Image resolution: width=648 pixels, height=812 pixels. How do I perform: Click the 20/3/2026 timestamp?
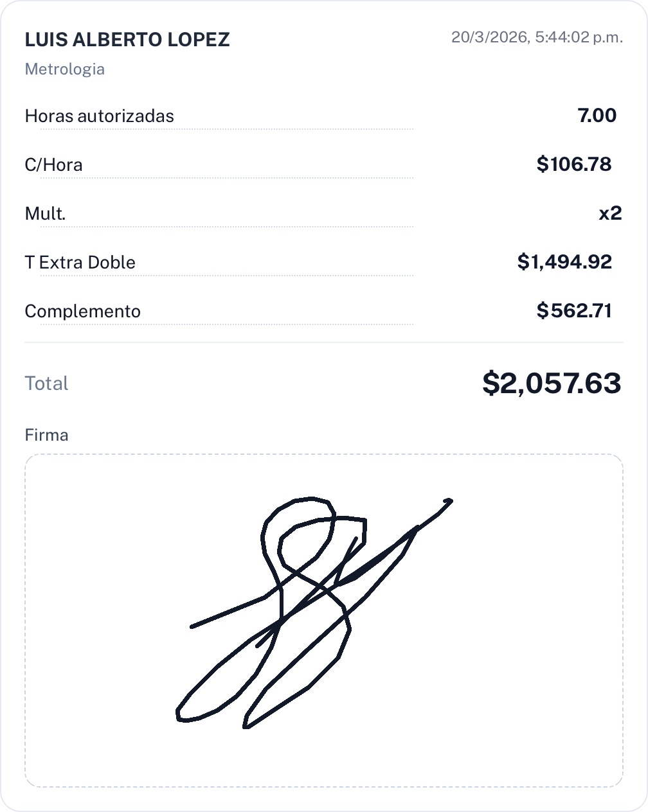pyautogui.click(x=537, y=37)
